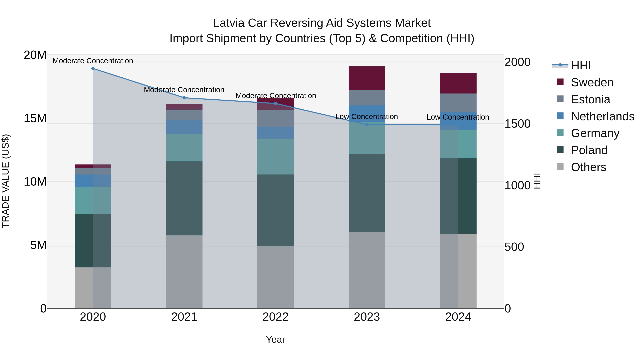644x362 pixels.
Task: Click the 1500 HHI axis tick label
Action: 517,124
